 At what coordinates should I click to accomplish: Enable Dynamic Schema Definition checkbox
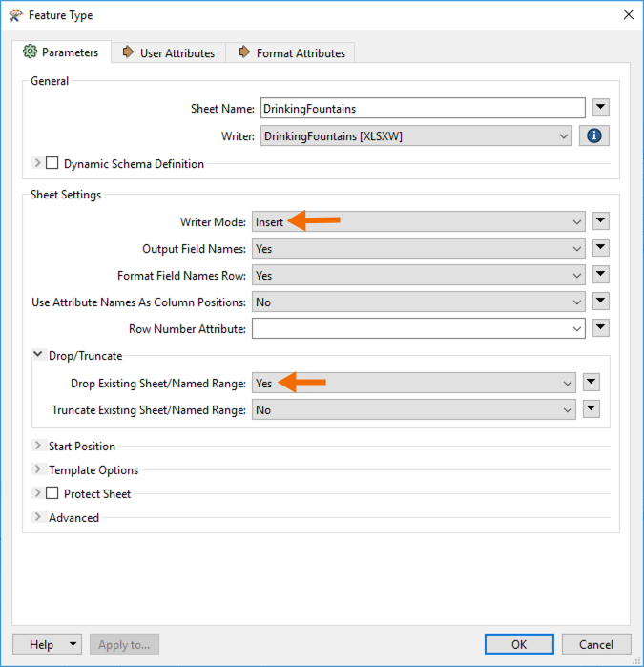[x=52, y=163]
